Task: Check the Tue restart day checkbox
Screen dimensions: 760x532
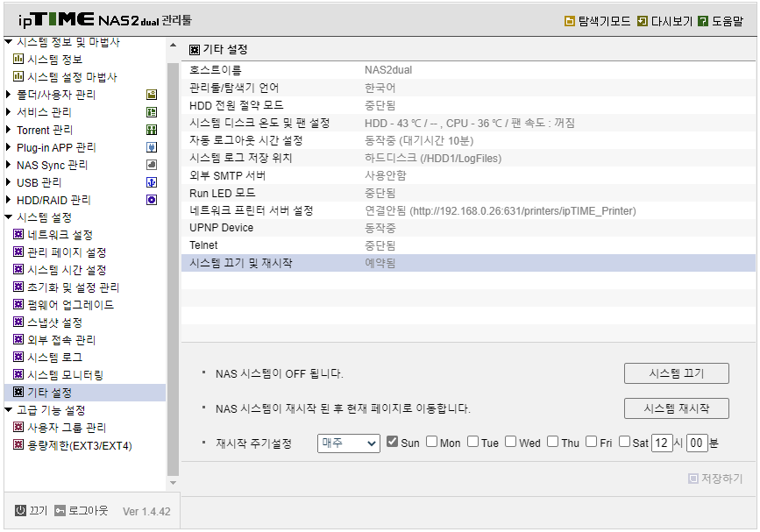Action: click(473, 442)
